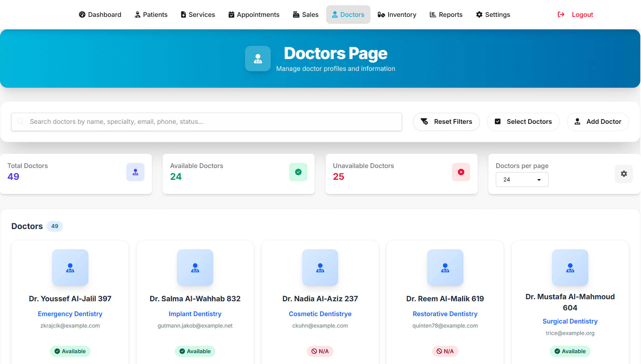Image resolution: width=641 pixels, height=364 pixels.
Task: Click the Add Doctor button
Action: (x=598, y=121)
